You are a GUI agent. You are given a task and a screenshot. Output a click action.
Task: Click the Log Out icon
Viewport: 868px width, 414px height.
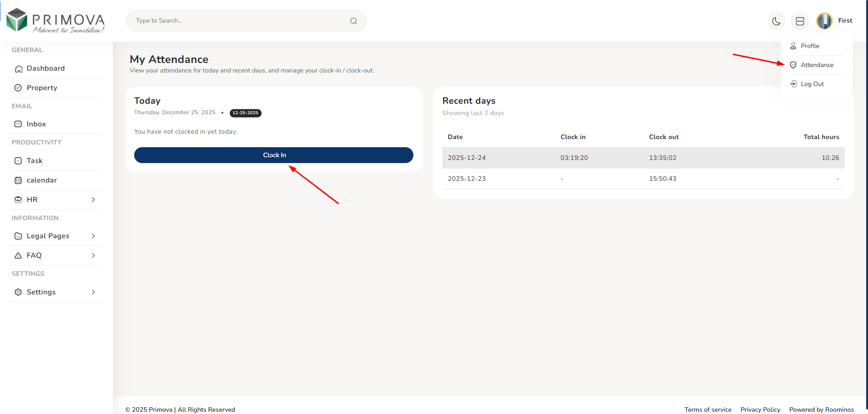pos(793,84)
